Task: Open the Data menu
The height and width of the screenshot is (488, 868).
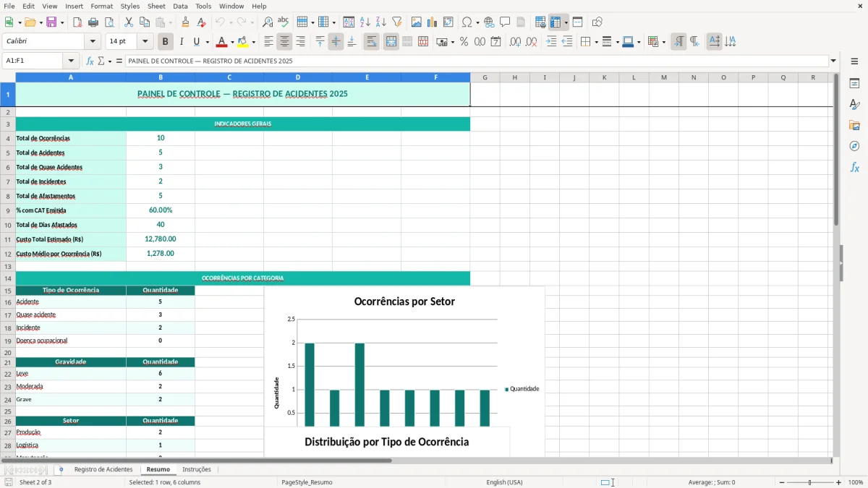Action: coord(180,6)
